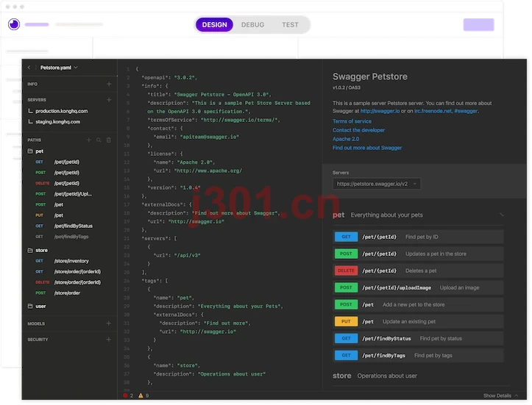Click the "/api/v3" url value in editor
Screen dimensions: 532x405
point(188,255)
